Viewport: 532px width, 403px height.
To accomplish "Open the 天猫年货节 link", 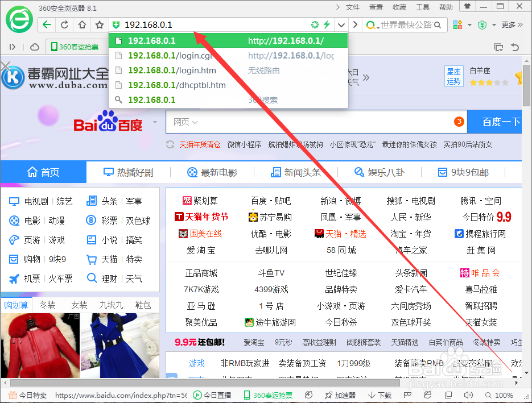I will tap(201, 217).
